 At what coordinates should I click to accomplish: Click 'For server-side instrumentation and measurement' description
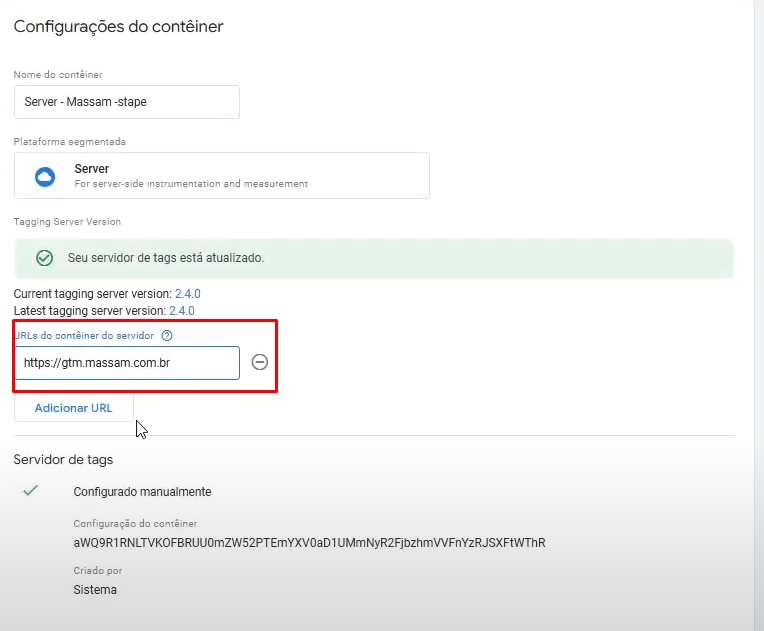(191, 184)
